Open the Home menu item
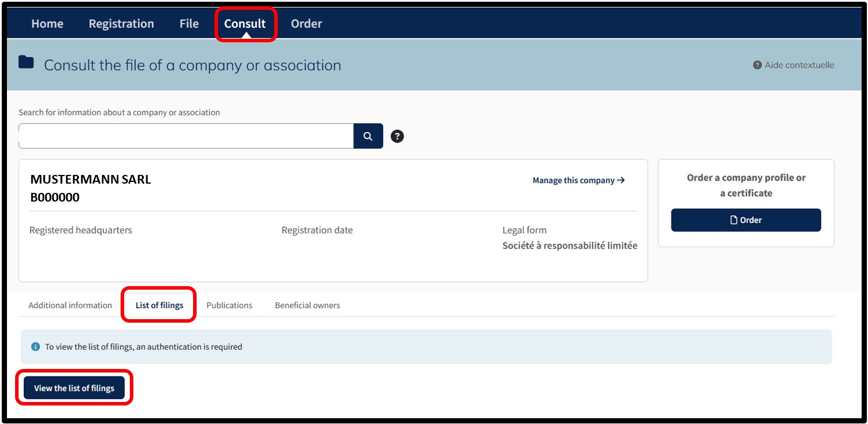The width and height of the screenshot is (868, 424). (x=48, y=24)
